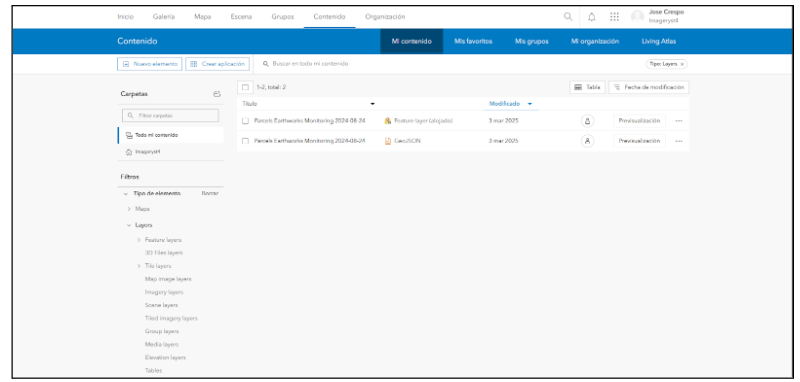This screenshot has width=800, height=382.
Task: Collapse the Layers filter category
Action: [129, 225]
